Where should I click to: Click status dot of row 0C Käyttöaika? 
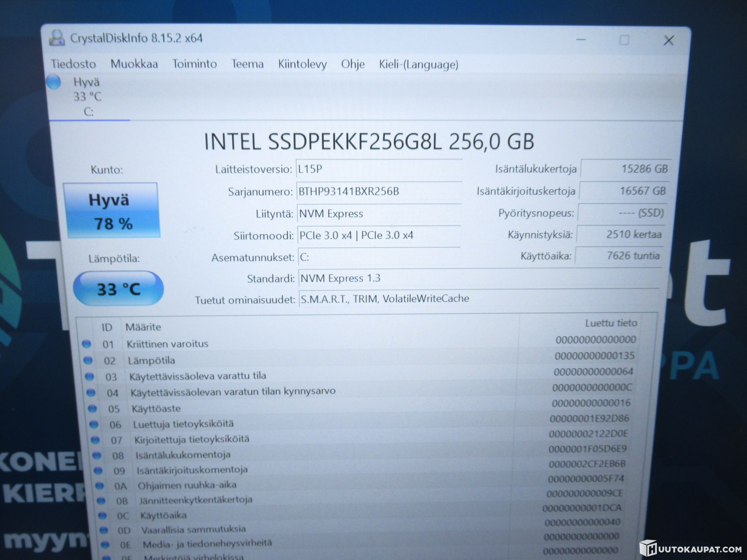pyautogui.click(x=102, y=515)
